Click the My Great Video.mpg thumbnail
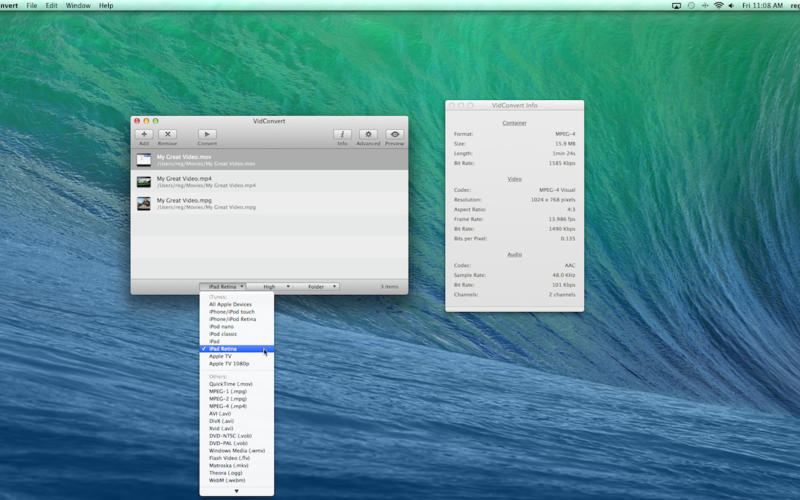 144,203
